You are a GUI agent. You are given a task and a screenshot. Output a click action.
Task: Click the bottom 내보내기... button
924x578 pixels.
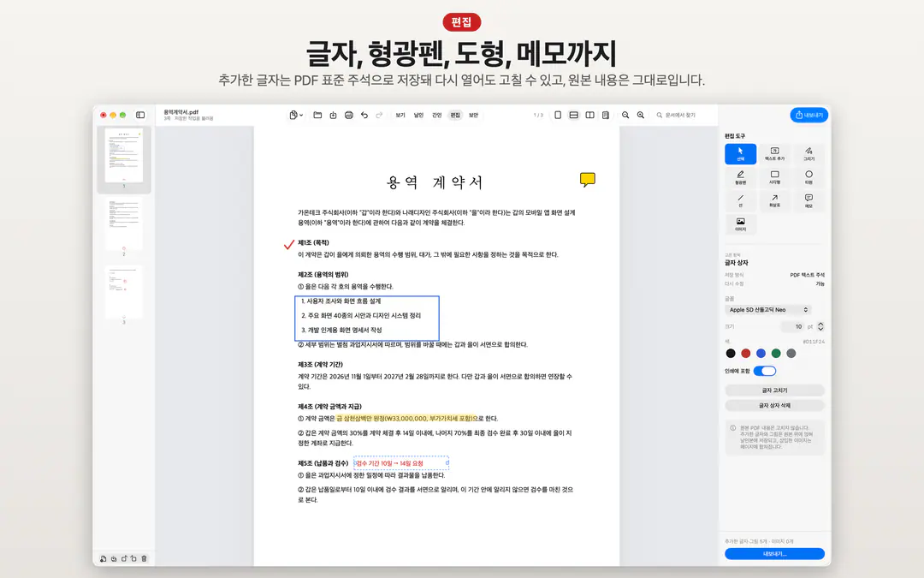pos(774,554)
